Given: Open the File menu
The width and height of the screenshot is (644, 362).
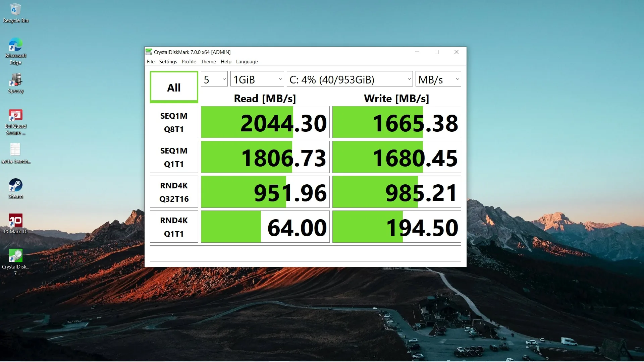Looking at the screenshot, I should pos(151,62).
